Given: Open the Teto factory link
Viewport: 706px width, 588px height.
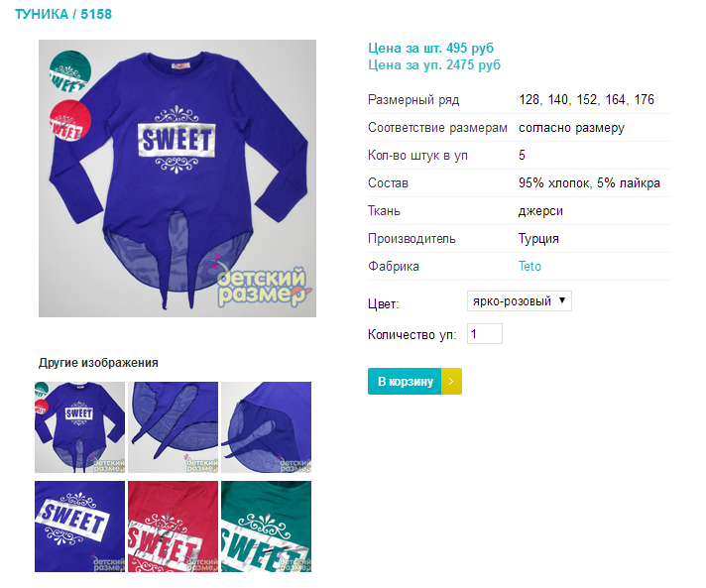Looking at the screenshot, I should pos(529,266).
